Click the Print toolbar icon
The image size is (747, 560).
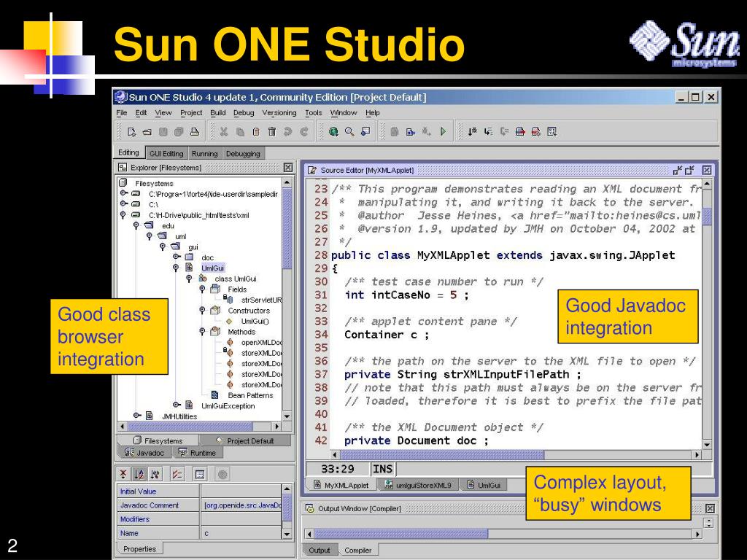(194, 132)
